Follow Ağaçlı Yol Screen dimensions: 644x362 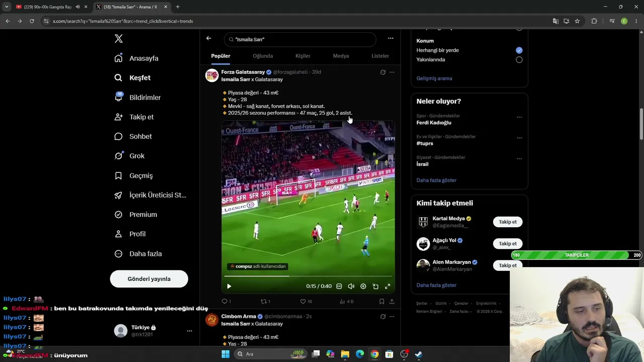pos(508,244)
